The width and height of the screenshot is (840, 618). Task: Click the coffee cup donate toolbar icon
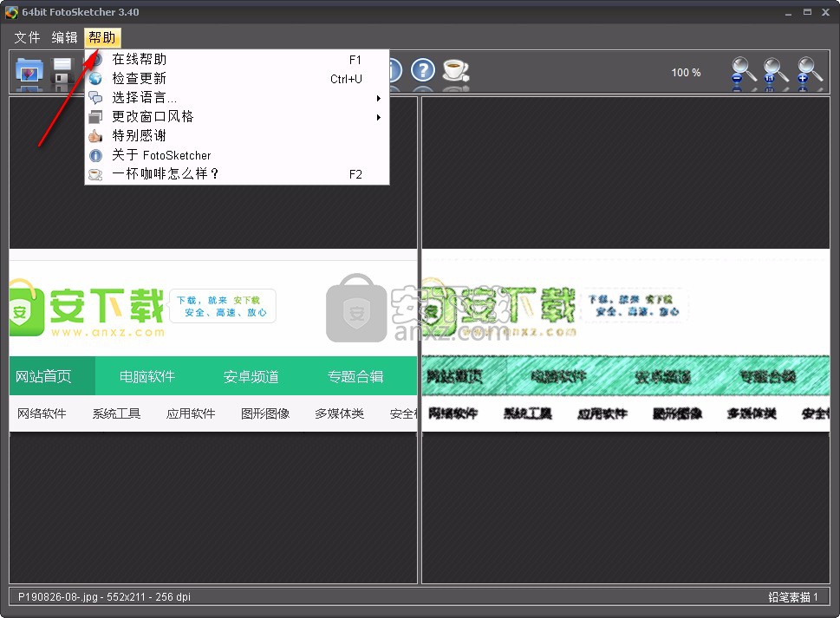coord(455,70)
